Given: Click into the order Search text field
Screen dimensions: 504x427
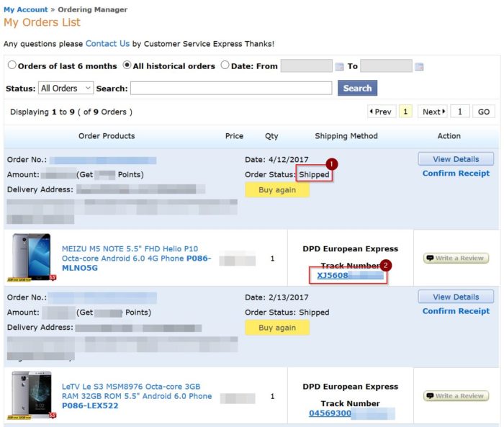Looking at the screenshot, I should coord(231,88).
